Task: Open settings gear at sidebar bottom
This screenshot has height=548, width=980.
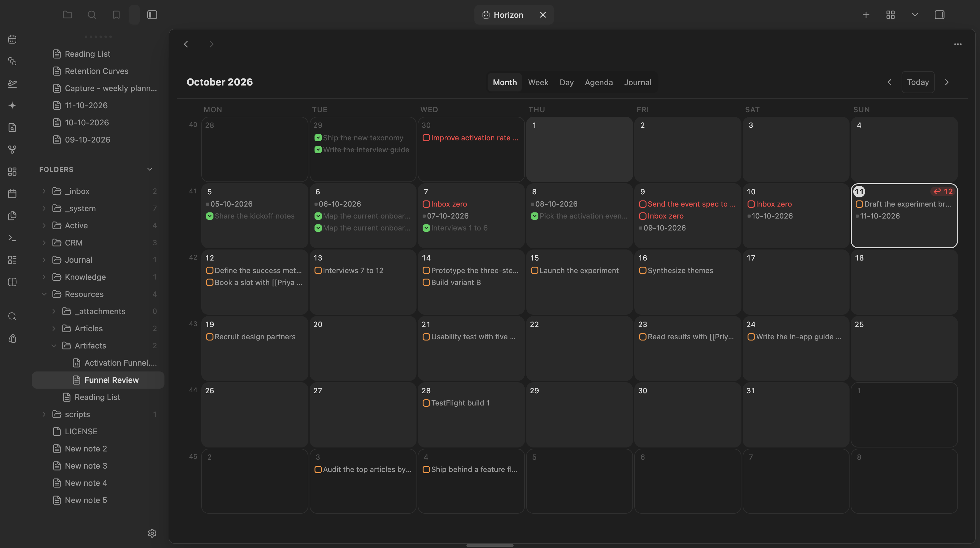Action: pyautogui.click(x=152, y=533)
